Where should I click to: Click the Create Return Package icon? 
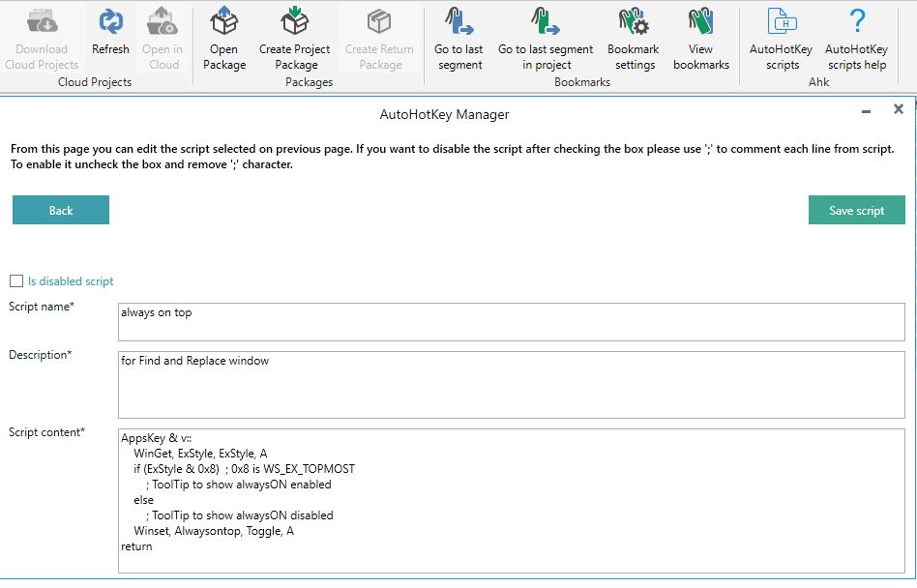click(x=379, y=21)
